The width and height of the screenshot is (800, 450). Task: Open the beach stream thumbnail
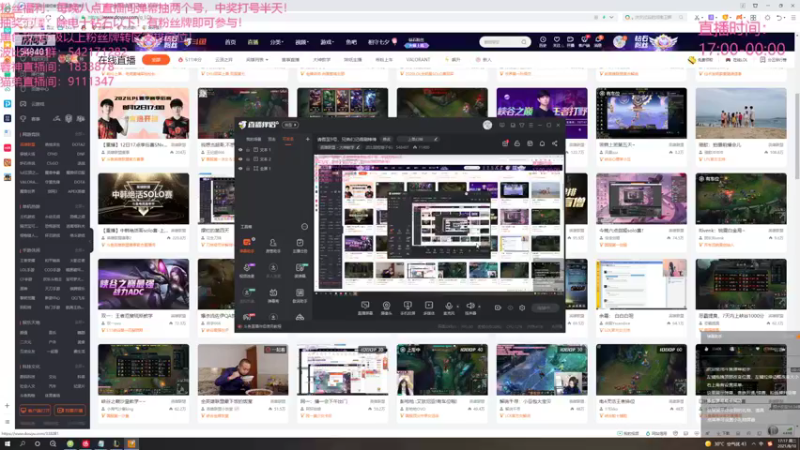[741, 113]
